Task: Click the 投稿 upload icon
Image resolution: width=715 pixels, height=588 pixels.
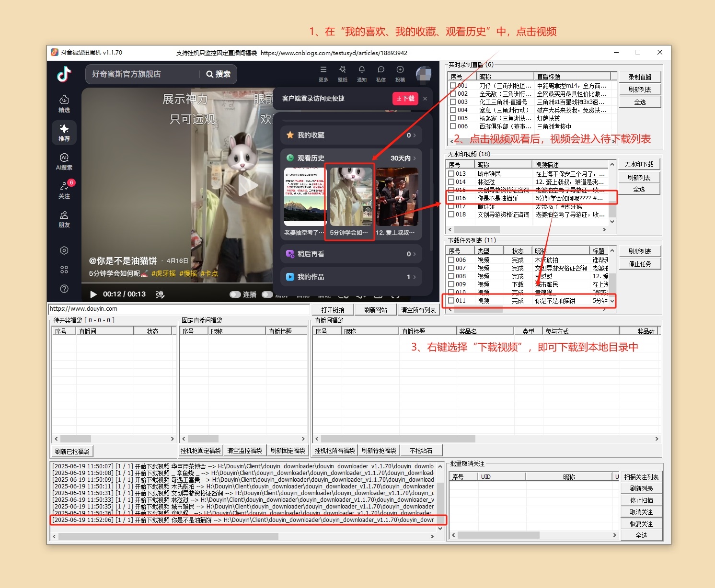Action: (x=400, y=71)
